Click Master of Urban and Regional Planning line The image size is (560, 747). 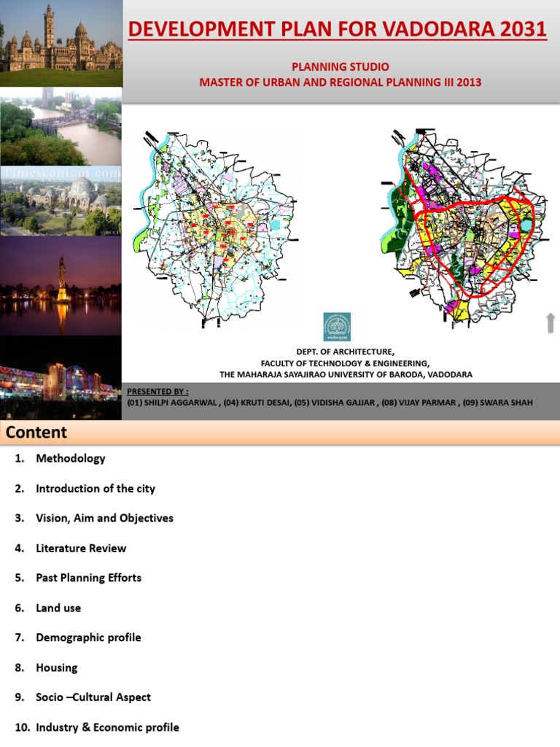click(x=341, y=82)
